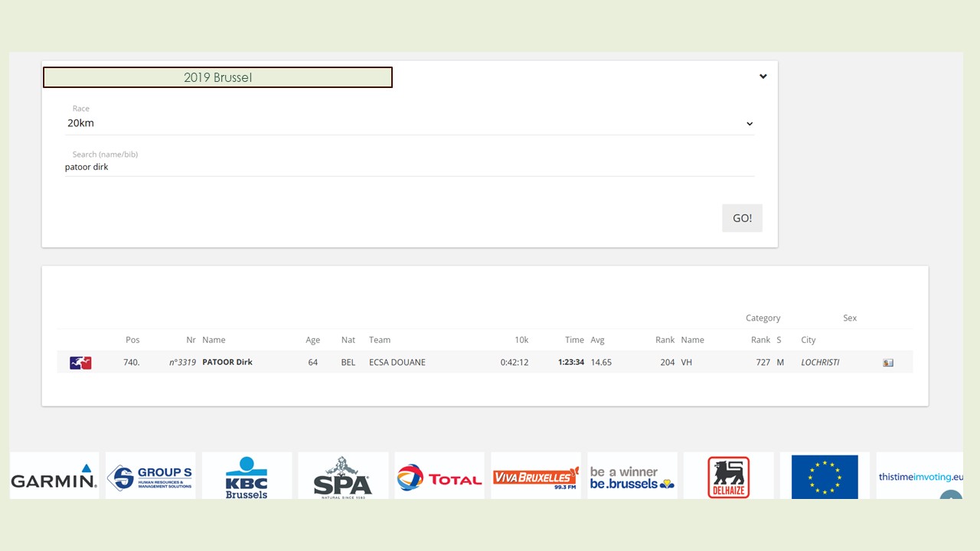The width and height of the screenshot is (980, 551).
Task: Select the Team column header
Action: click(x=380, y=340)
